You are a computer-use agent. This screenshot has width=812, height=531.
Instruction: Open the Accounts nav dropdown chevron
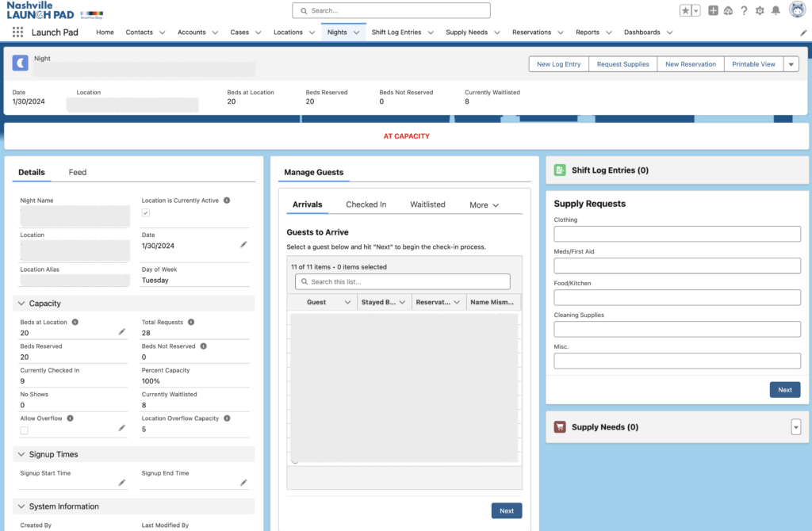pyautogui.click(x=215, y=32)
